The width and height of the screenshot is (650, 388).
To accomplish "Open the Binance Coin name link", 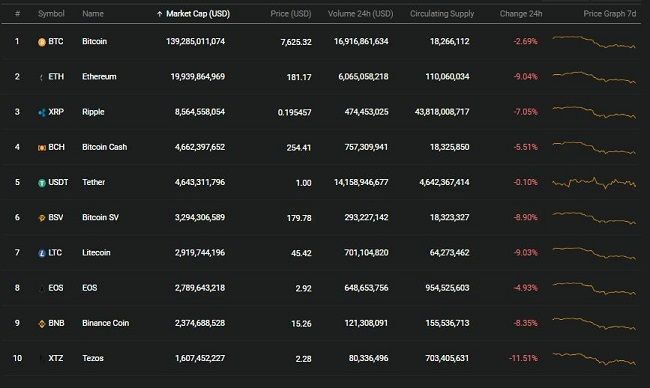I will pyautogui.click(x=105, y=323).
